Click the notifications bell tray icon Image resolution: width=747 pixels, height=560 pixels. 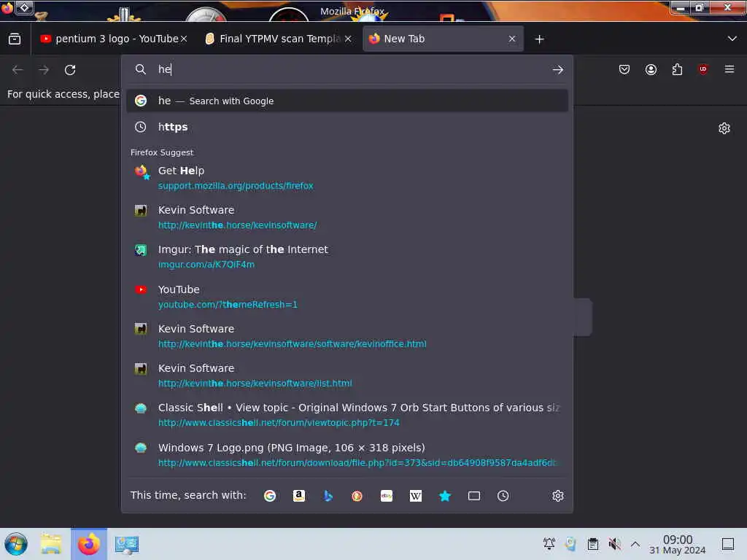click(549, 544)
